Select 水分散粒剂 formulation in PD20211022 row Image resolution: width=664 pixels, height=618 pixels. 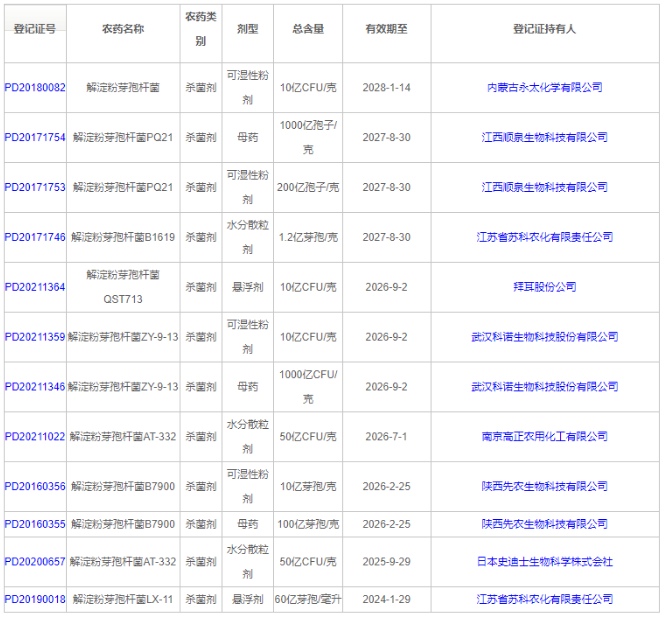[x=248, y=437]
